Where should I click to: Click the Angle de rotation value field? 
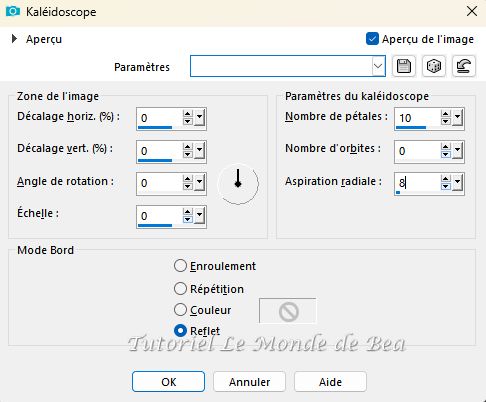[x=159, y=183]
